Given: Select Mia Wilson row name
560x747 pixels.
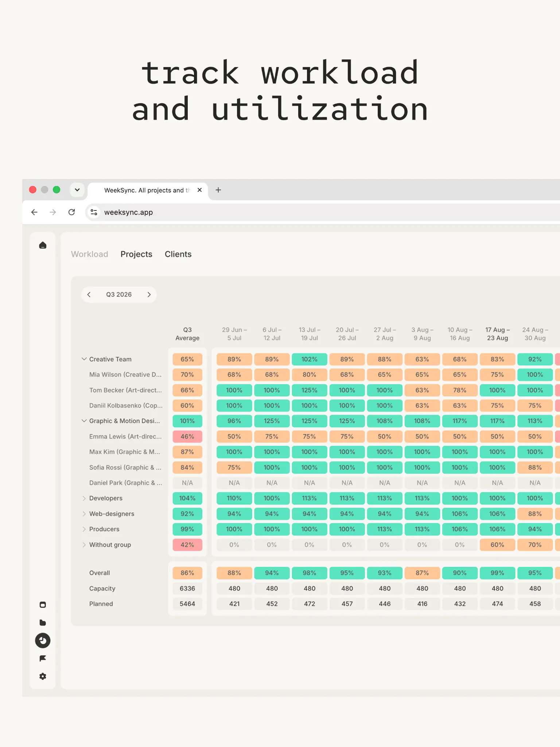Looking at the screenshot, I should coord(125,375).
